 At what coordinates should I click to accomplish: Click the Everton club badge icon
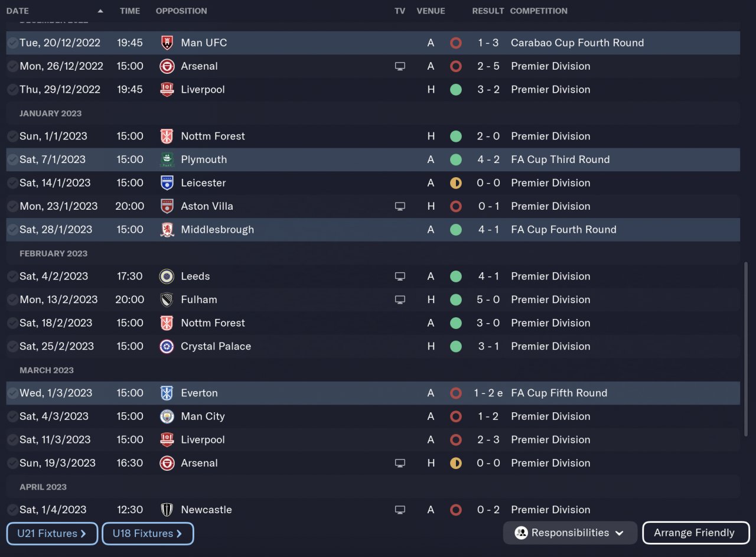point(167,393)
